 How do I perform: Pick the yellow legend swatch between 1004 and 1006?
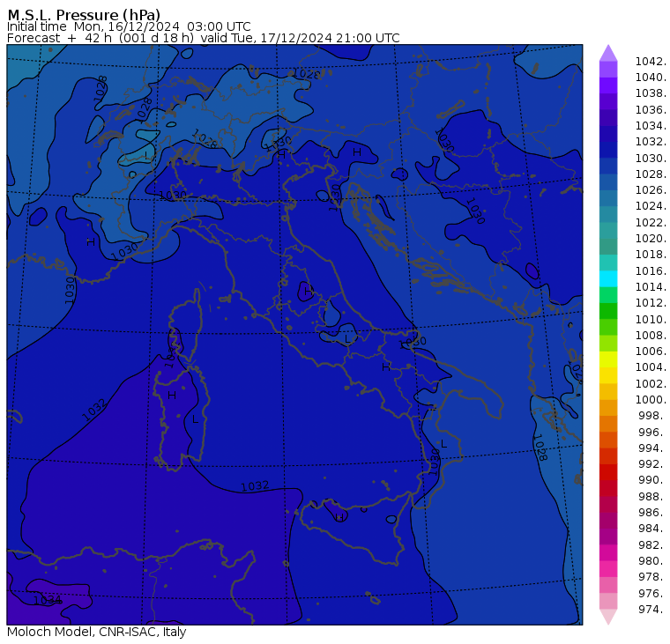point(608,359)
